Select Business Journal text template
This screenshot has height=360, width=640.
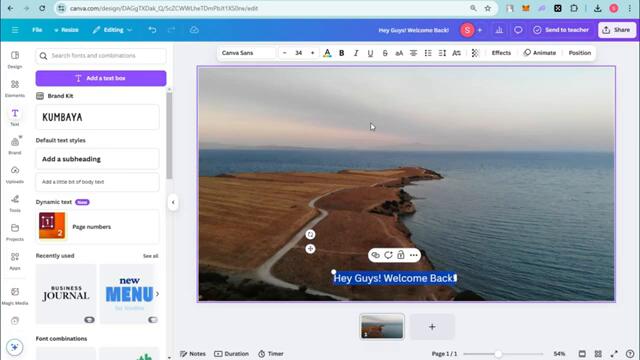(66, 294)
